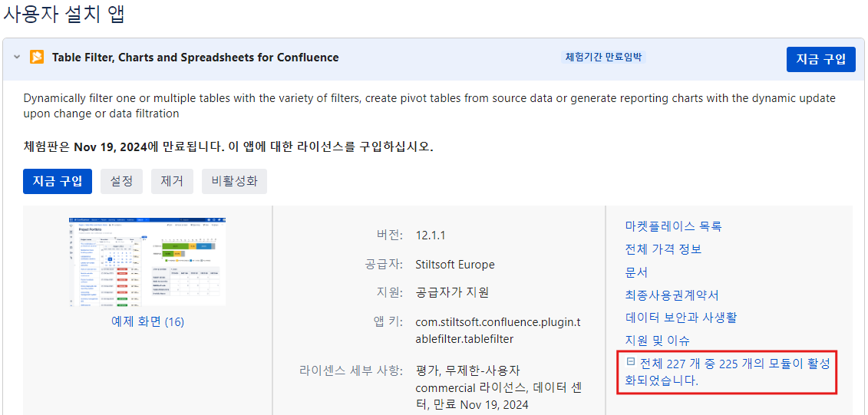Open the 데이터 보안과 사생활 link
Viewport: 868px width, 415px height.
[681, 318]
